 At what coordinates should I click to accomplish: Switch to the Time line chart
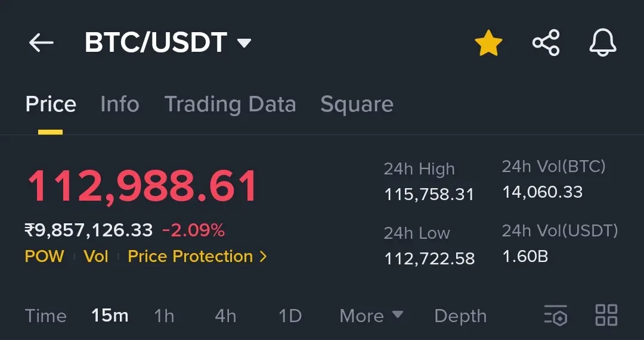(45, 316)
